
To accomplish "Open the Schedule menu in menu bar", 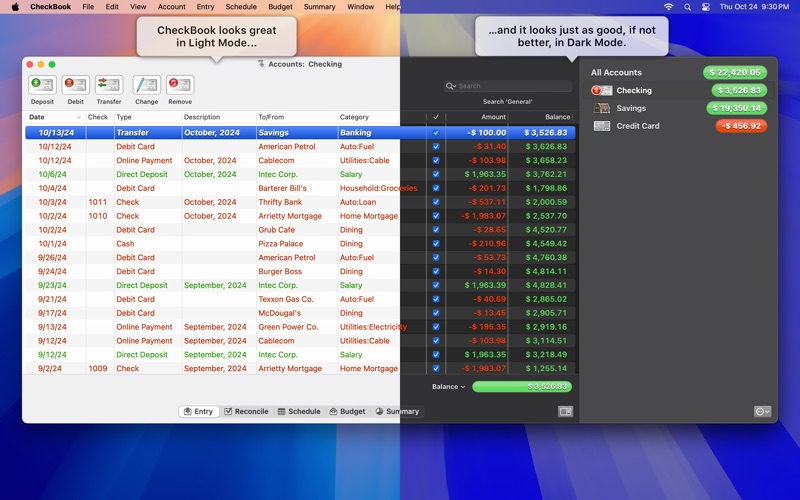I will pyautogui.click(x=241, y=7).
